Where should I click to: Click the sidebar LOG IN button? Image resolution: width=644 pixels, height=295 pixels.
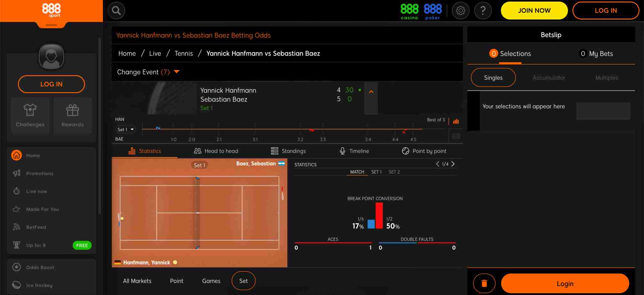click(x=51, y=84)
